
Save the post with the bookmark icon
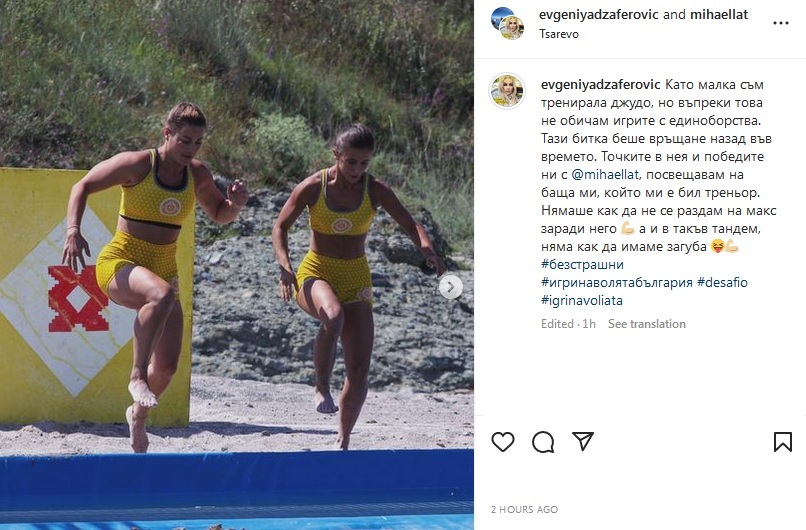tap(782, 442)
